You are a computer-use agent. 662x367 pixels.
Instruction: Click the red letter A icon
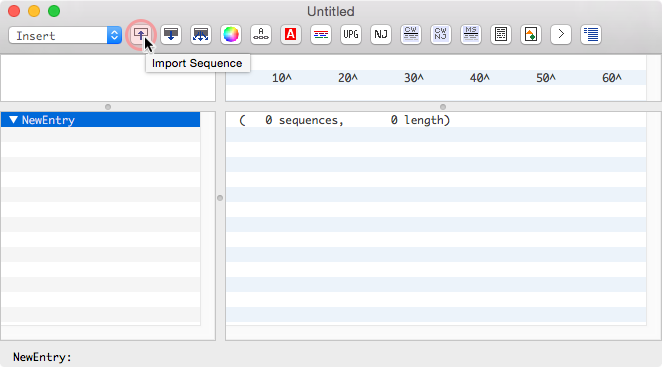point(290,34)
